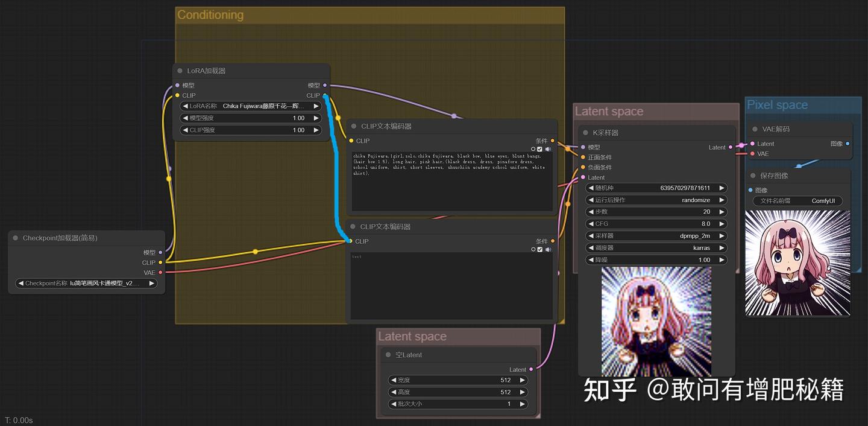Click the CLIP input port on LoRA加载器
Image resolution: width=868 pixels, height=426 pixels.
click(x=177, y=95)
